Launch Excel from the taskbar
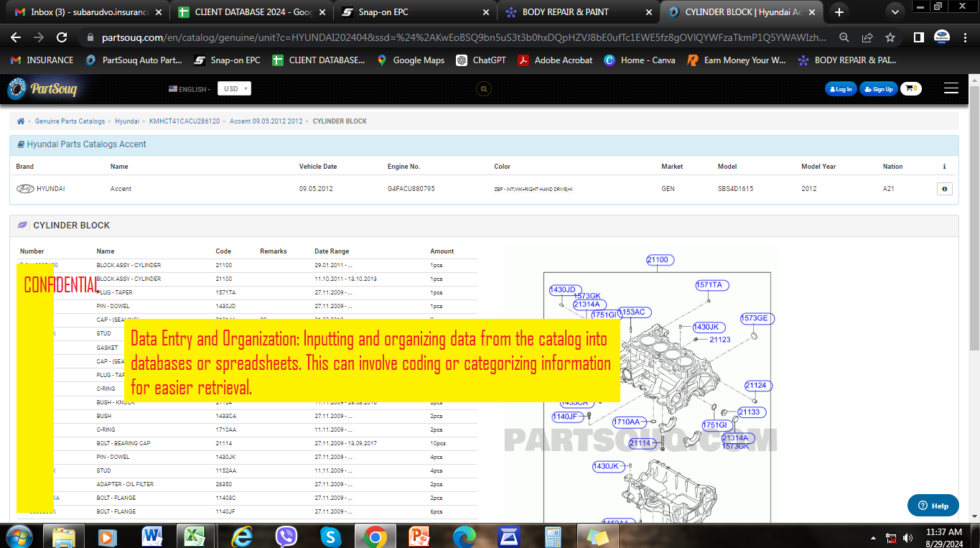 pos(195,537)
